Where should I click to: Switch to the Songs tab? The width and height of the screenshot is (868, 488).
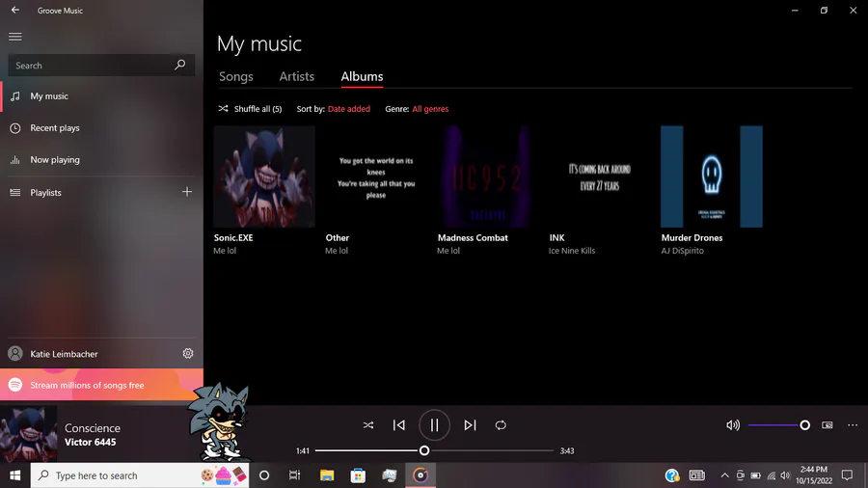(236, 76)
